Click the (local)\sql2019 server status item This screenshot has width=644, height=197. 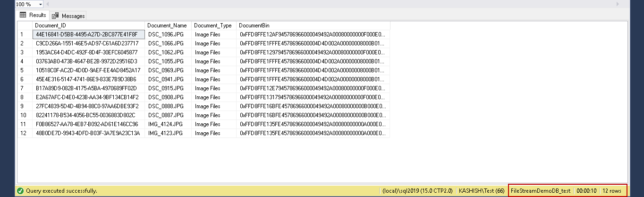coord(418,191)
